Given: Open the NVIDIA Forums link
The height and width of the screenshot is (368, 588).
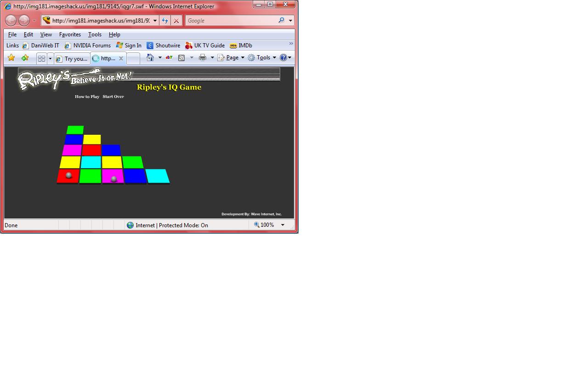Looking at the screenshot, I should pyautogui.click(x=87, y=46).
